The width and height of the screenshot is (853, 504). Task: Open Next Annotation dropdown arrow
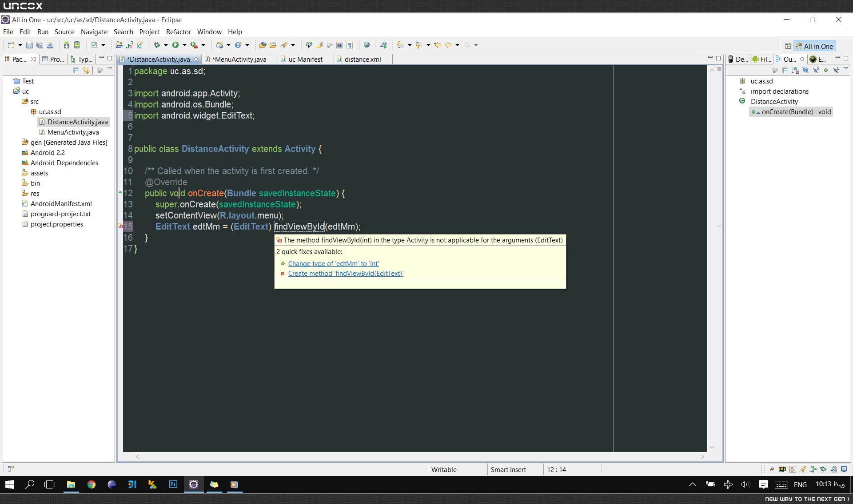(410, 45)
